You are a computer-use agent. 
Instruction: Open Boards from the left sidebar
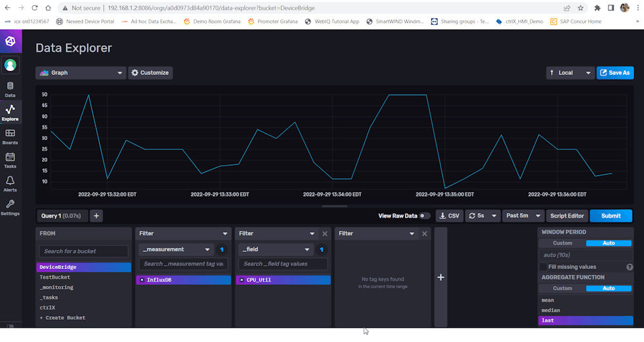click(x=10, y=136)
